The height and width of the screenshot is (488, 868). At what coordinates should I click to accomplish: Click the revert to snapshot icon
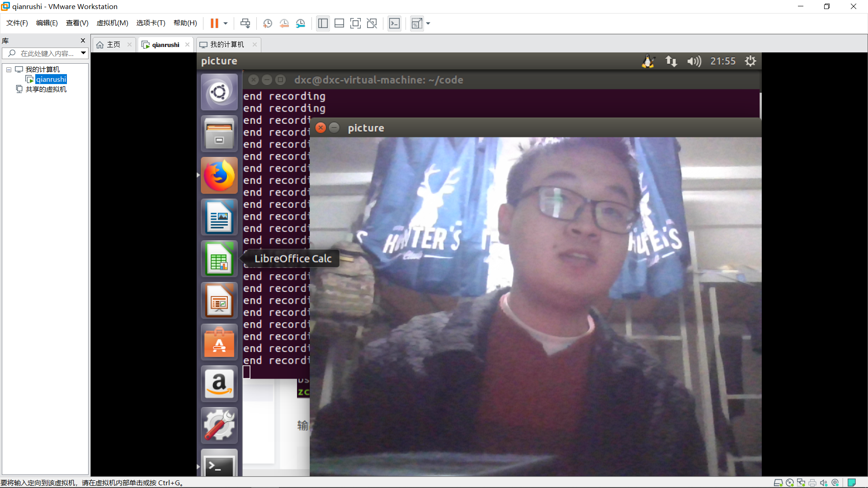coord(284,23)
